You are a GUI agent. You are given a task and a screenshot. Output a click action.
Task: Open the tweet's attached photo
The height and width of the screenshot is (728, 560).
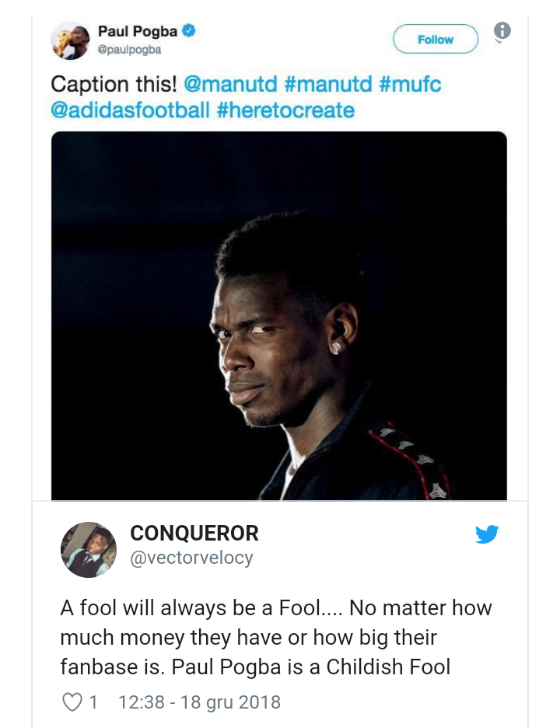[279, 316]
